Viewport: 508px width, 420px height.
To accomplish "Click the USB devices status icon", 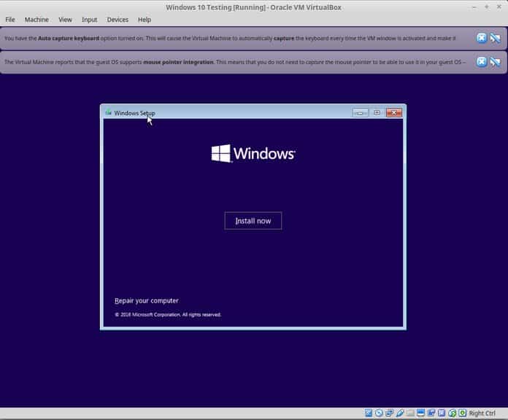I will click(400, 413).
